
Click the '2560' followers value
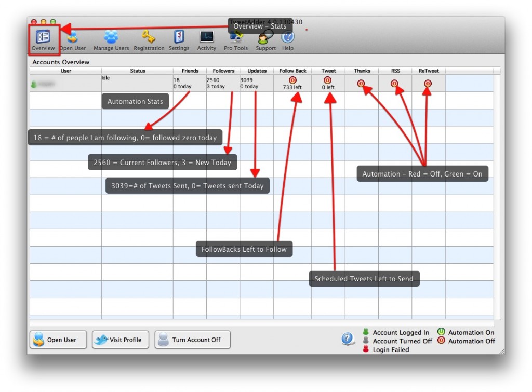213,80
